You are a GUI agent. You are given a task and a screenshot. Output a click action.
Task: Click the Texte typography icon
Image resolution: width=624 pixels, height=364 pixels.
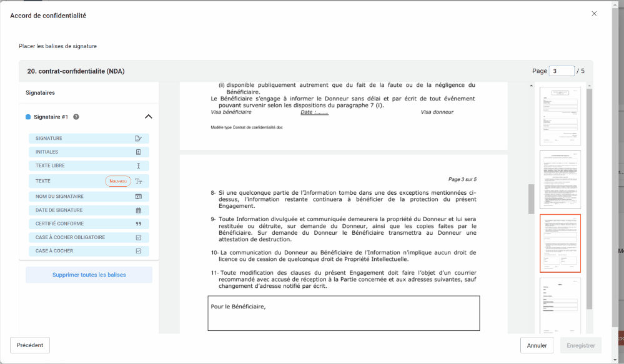pos(139,181)
